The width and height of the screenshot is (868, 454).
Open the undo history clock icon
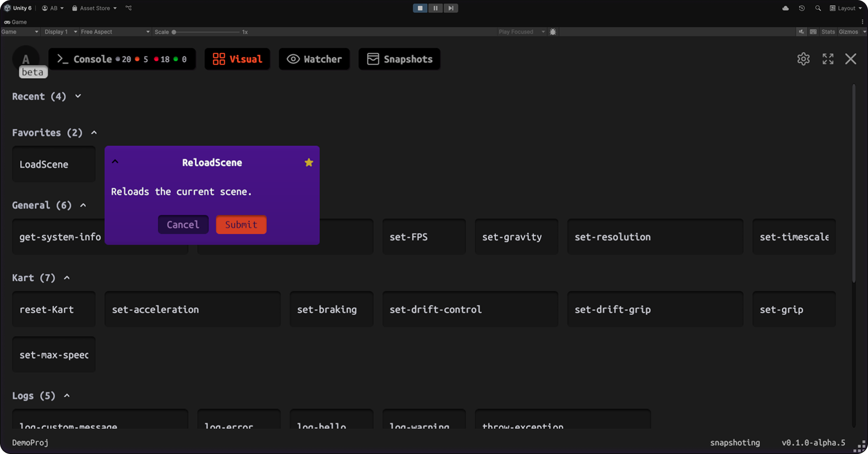[801, 8]
